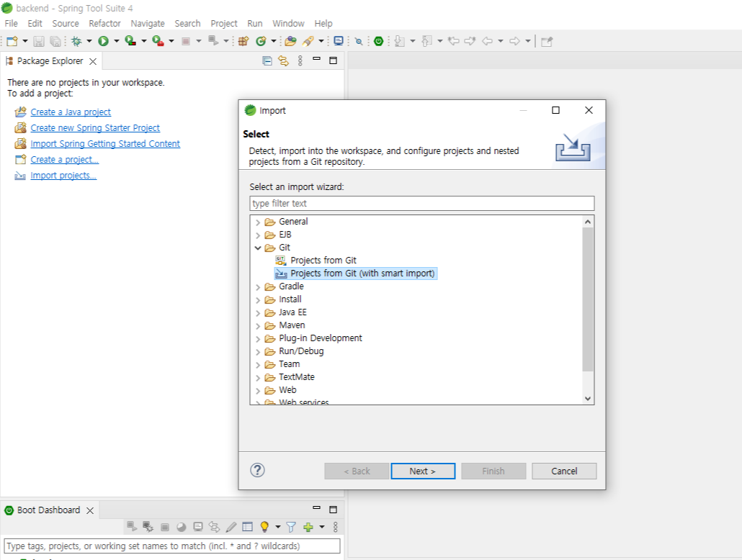Open dropdown arrow next to Back navigation arrow
Image resolution: width=742 pixels, height=560 pixels.
tap(500, 41)
